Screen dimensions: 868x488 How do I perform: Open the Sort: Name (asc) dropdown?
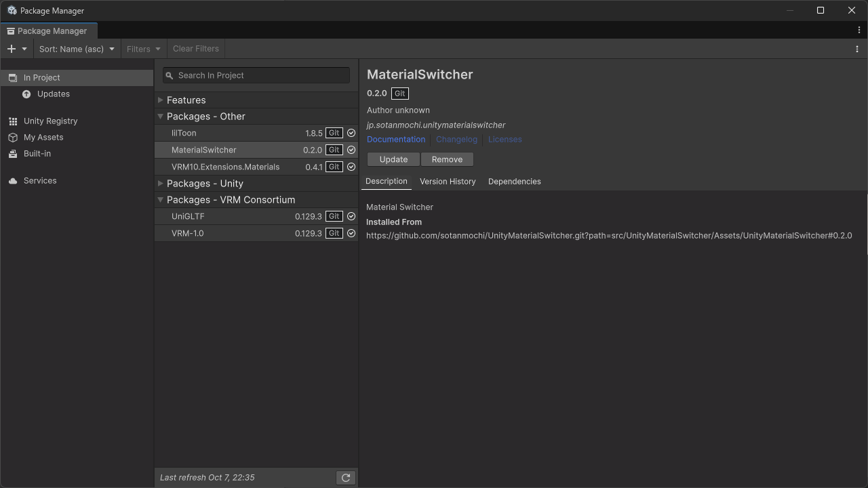pos(77,49)
